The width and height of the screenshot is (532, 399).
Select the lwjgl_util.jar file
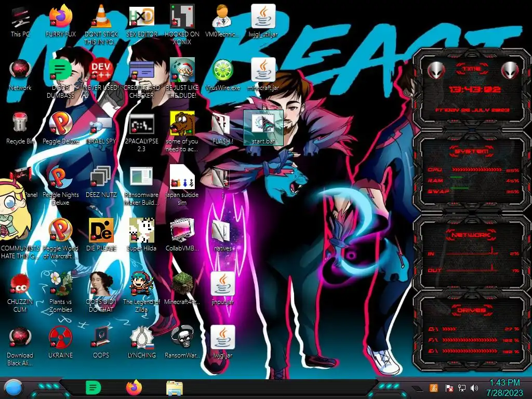pos(263,21)
